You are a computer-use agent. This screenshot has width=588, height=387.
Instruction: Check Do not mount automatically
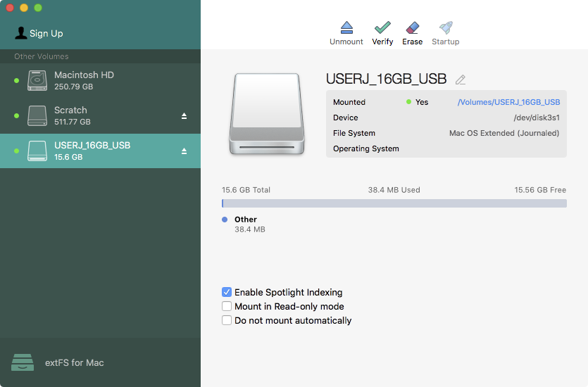tap(227, 321)
